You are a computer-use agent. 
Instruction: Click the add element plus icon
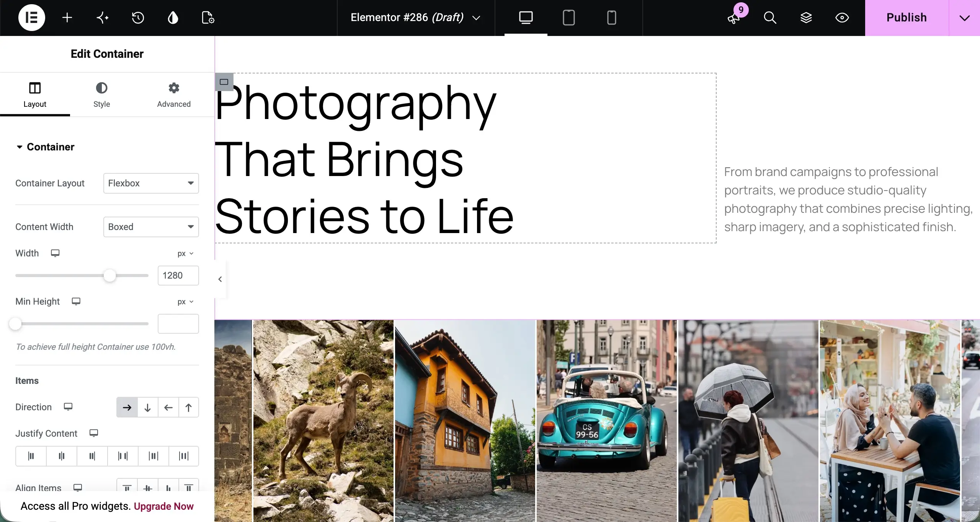(67, 18)
